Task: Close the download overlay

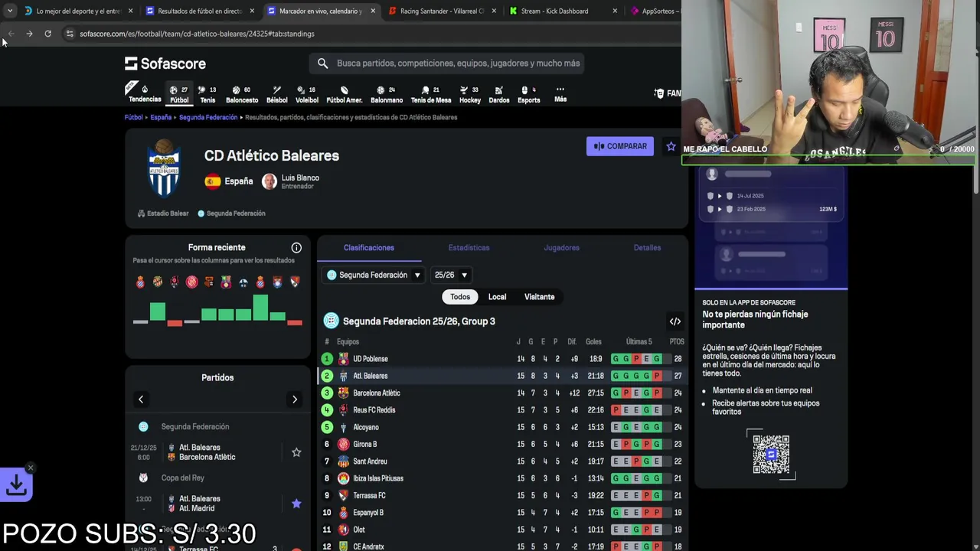Action: pyautogui.click(x=31, y=468)
